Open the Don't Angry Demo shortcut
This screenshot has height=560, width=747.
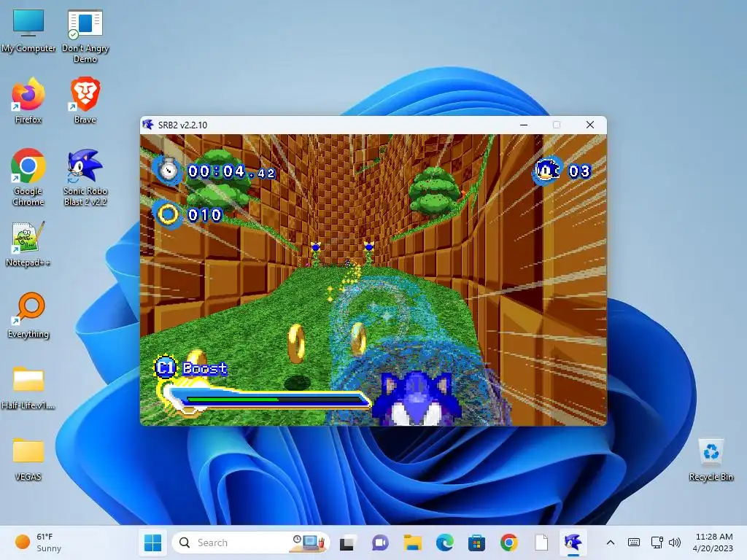tap(85, 36)
